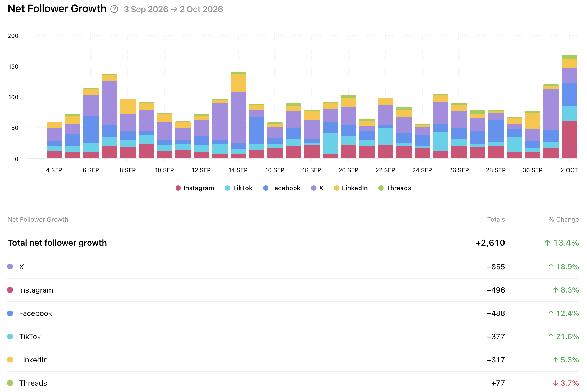587x392 pixels.
Task: Click the '+2,610' total value
Action: [x=490, y=243]
